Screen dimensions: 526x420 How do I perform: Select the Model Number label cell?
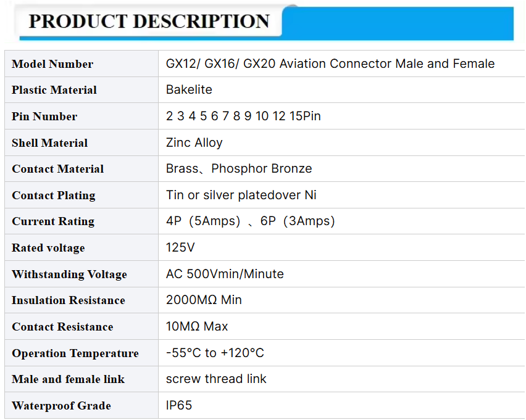point(81,64)
